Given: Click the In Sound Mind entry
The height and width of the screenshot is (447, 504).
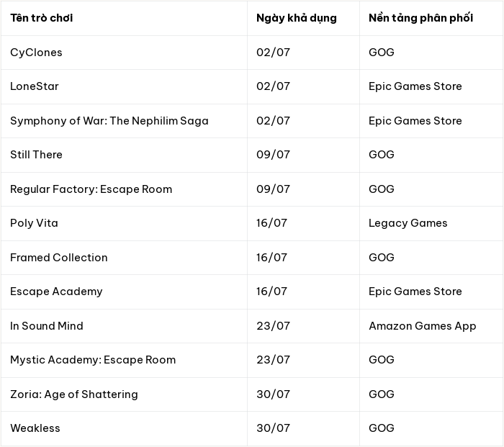Looking at the screenshot, I should point(47,326).
